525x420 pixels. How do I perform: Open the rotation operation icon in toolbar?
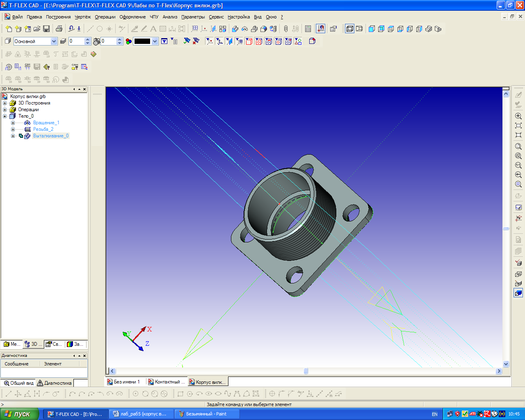pyautogui.click(x=244, y=29)
